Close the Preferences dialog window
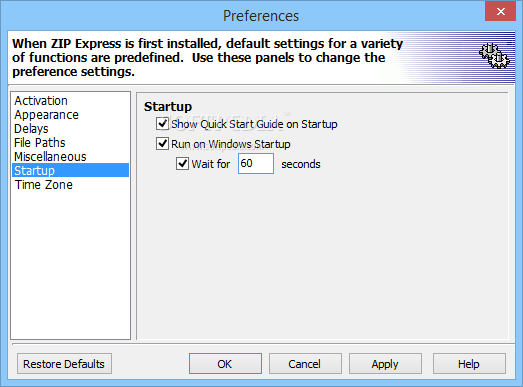This screenshot has height=387, width=523. click(500, 12)
